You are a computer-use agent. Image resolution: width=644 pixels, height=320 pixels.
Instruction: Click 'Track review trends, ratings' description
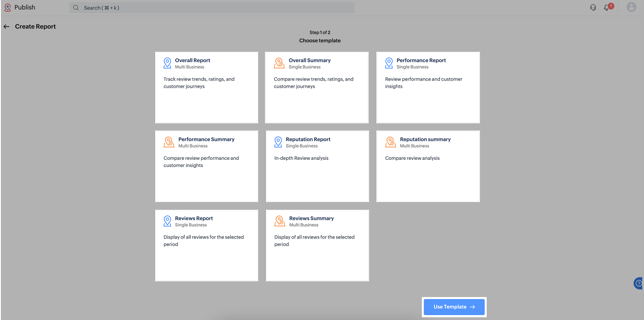199,83
